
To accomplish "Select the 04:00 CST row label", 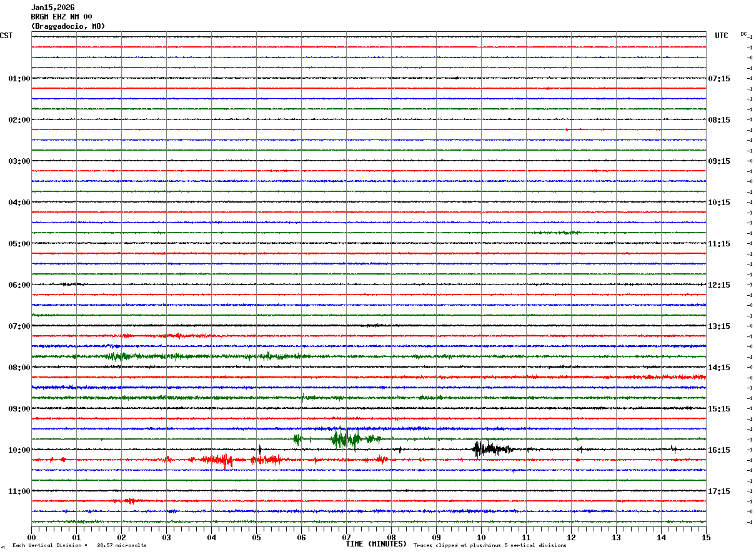I will (19, 203).
